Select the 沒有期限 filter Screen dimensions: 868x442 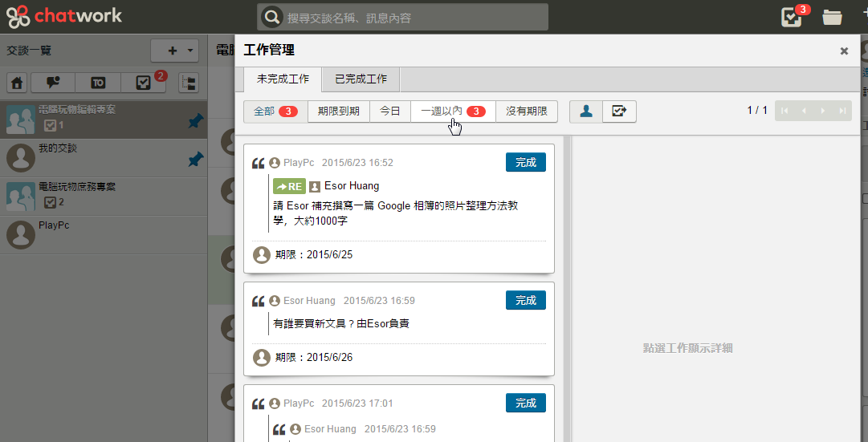point(527,112)
